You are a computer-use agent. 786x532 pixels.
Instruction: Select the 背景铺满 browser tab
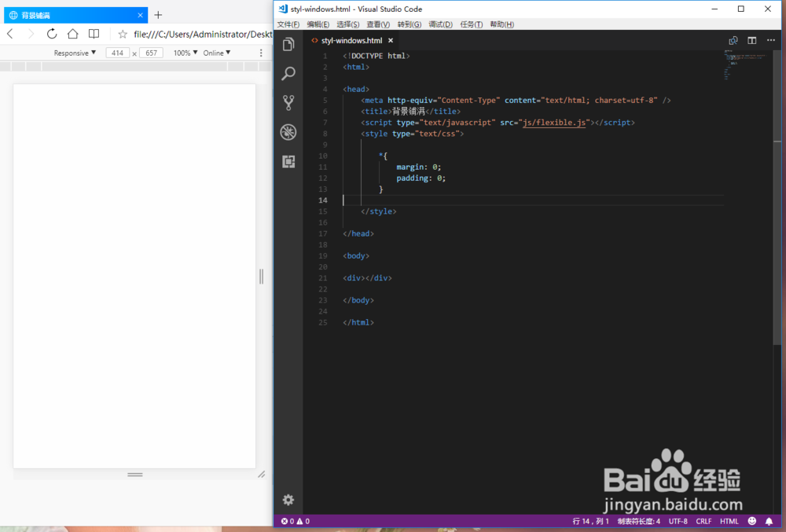(x=75, y=15)
